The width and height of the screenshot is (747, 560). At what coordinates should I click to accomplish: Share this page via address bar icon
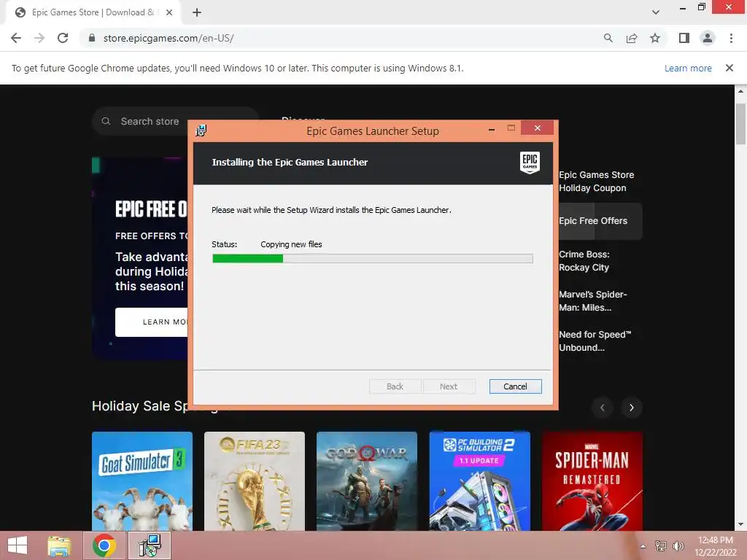(632, 38)
